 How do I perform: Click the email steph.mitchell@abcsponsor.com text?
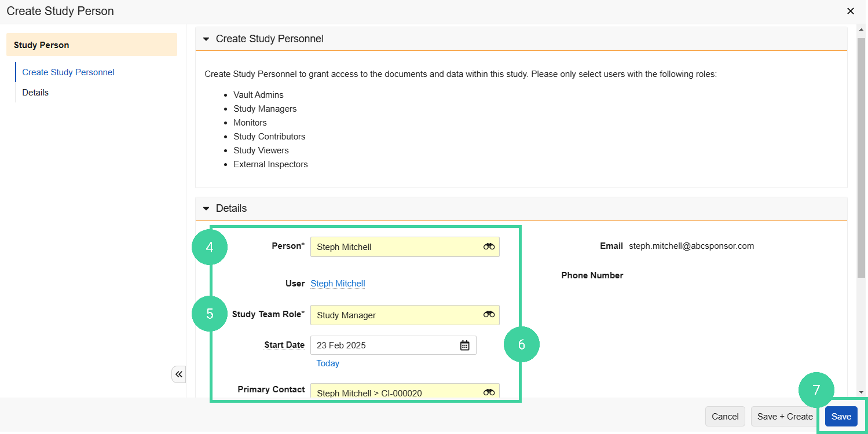coord(691,246)
